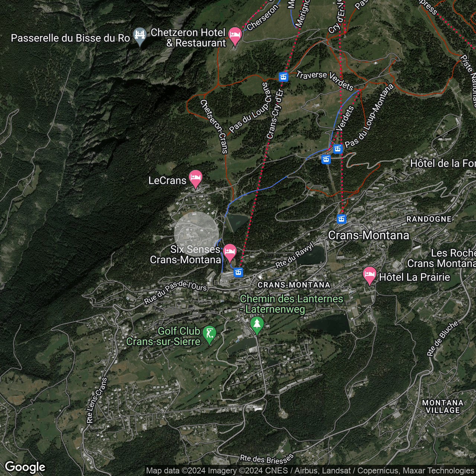Select the Hôtel La Prairie pin
Screen dimensions: 476x476
369,276
